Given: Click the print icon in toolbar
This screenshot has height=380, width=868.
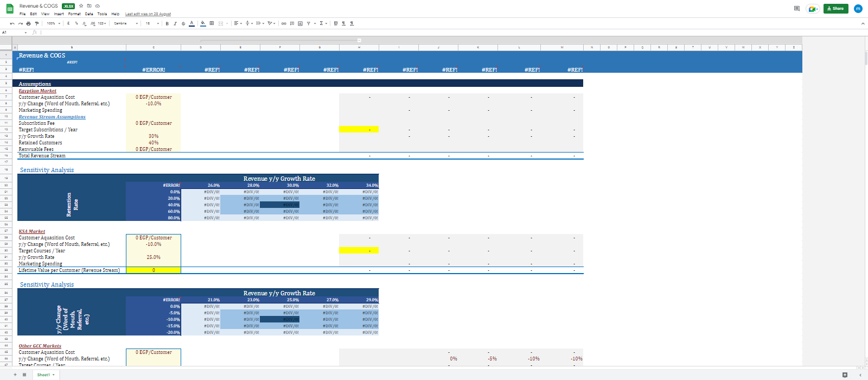Looking at the screenshot, I should [28, 23].
